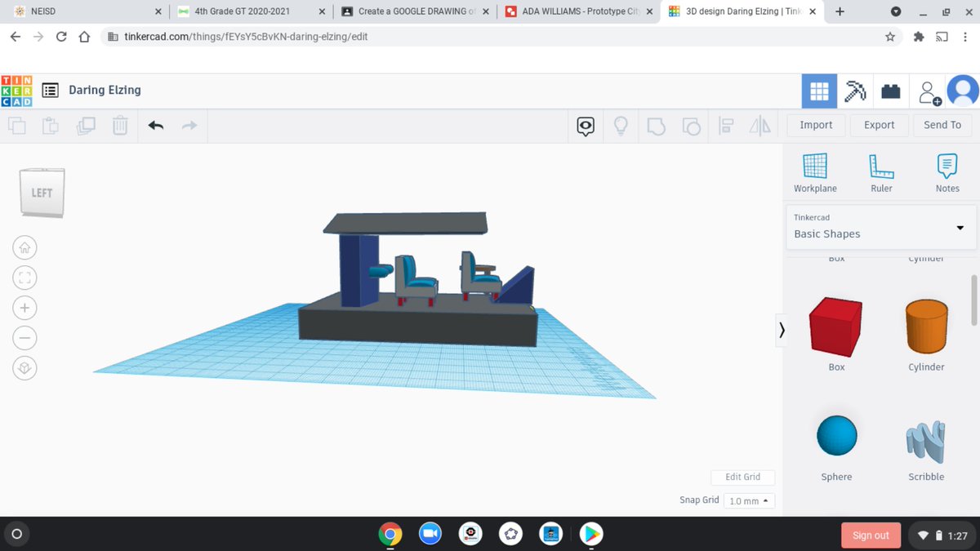Select the Ruler tool
Viewport: 980px width, 551px height.
click(x=881, y=173)
